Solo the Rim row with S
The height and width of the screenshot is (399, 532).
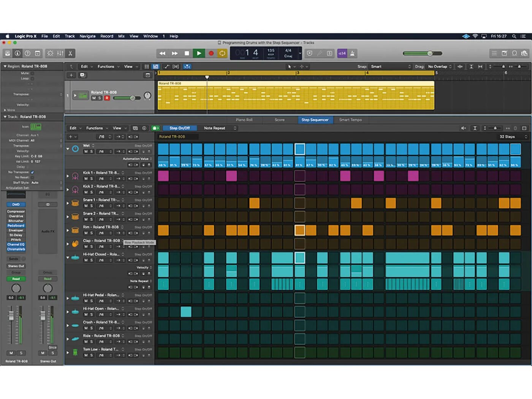pos(92,233)
